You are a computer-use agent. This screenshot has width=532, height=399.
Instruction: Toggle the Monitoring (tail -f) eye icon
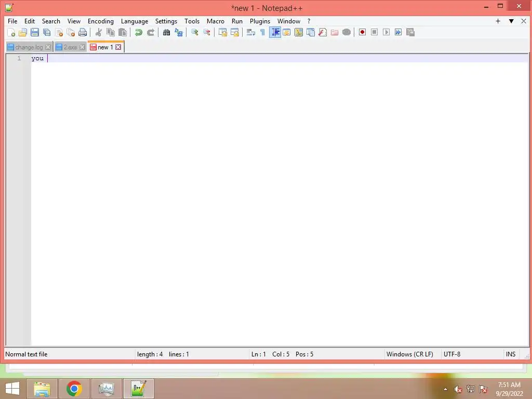[347, 32]
